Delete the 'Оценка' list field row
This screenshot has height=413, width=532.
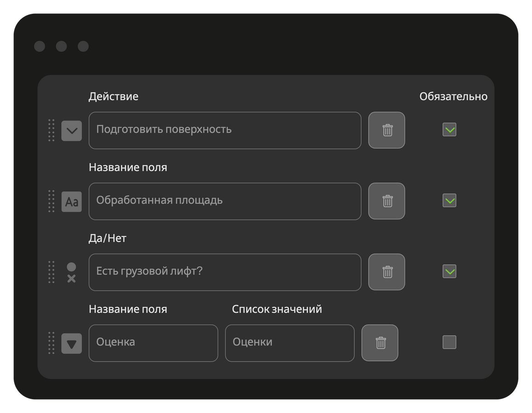pyautogui.click(x=380, y=343)
